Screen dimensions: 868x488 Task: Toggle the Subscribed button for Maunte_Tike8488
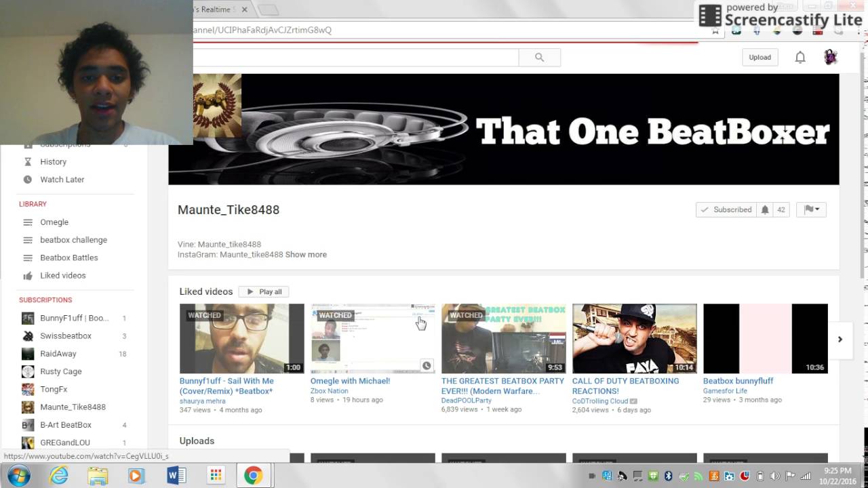(x=726, y=209)
